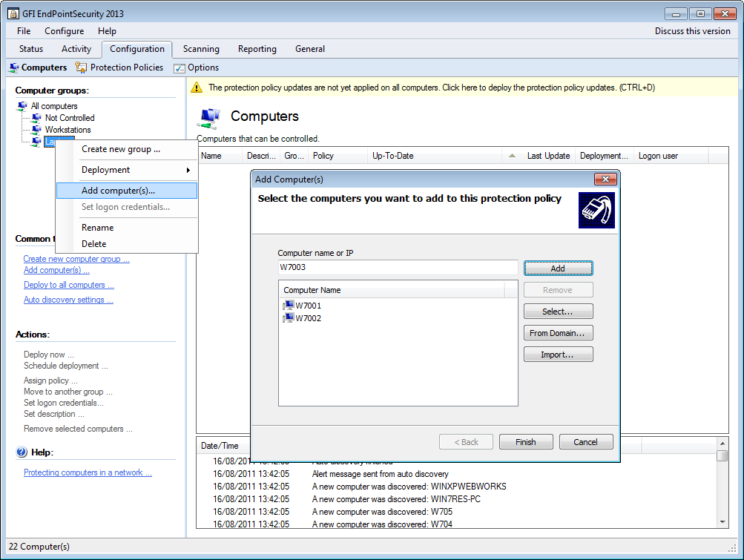Select the W7002 computer entry
Image resolution: width=744 pixels, height=560 pixels.
(308, 318)
